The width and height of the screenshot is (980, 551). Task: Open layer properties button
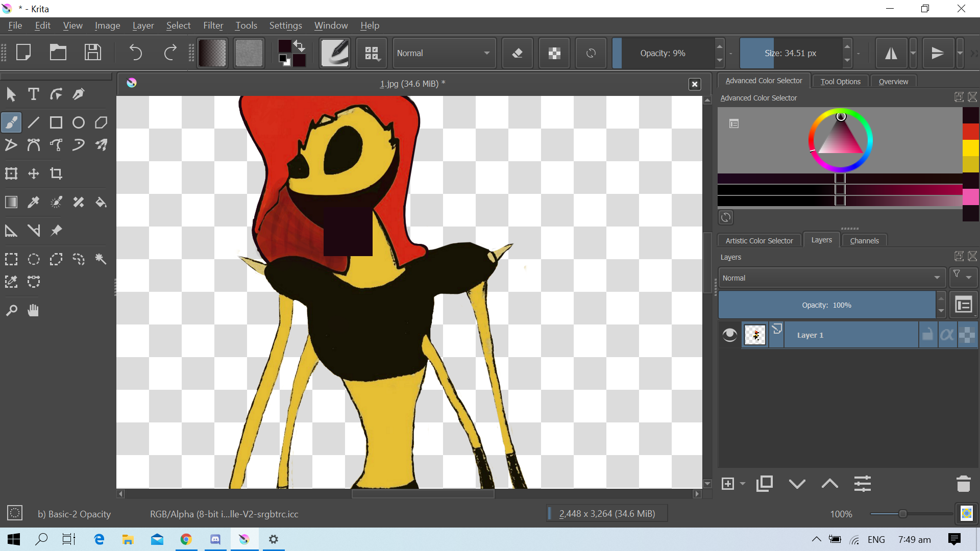[x=863, y=484]
